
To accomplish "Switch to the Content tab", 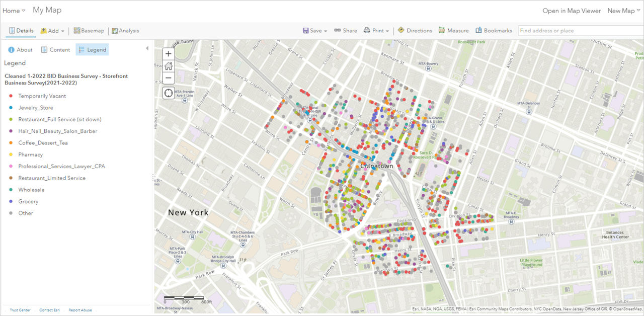I will (55, 50).
